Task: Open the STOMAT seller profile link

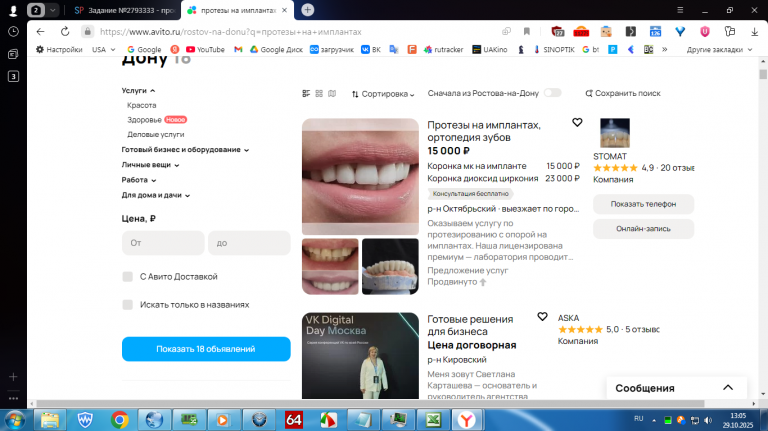Action: pyautogui.click(x=610, y=156)
